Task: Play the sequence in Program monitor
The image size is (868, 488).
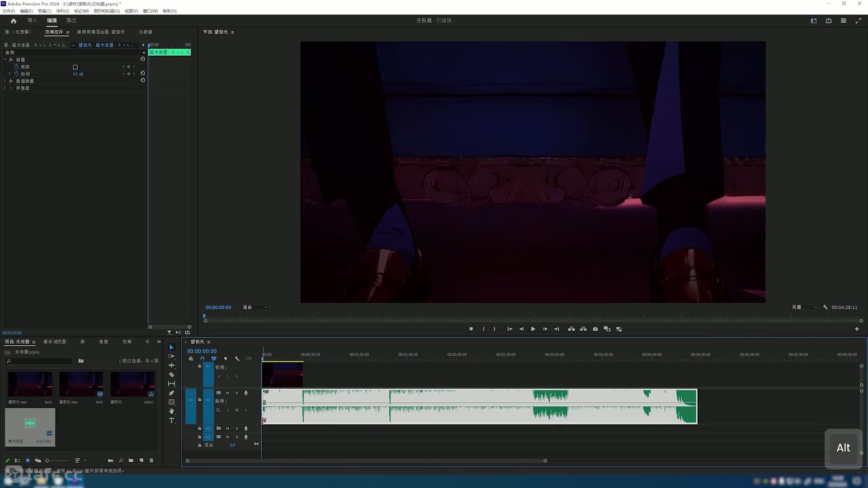Action: pyautogui.click(x=533, y=329)
